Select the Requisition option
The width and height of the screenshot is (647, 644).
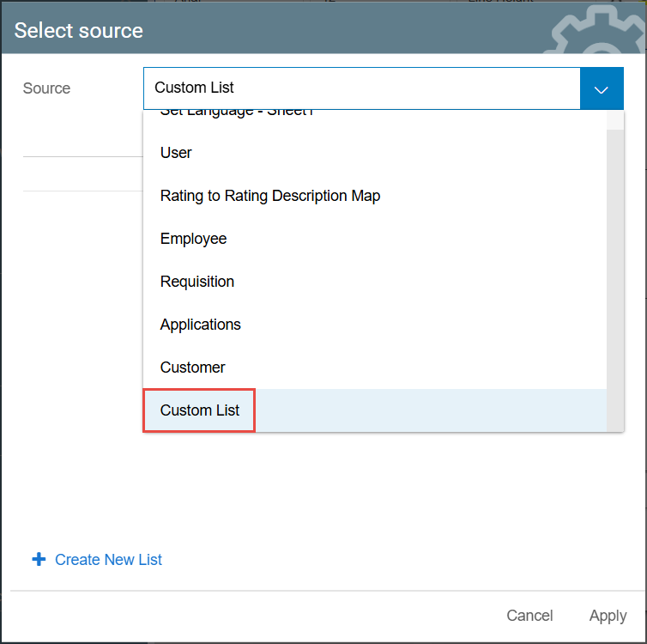coord(197,282)
